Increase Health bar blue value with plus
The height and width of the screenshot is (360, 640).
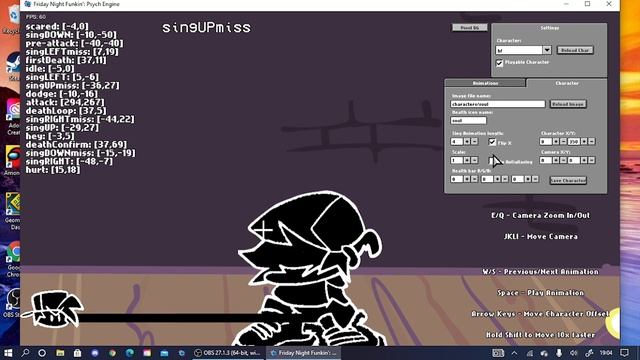pos(528,179)
